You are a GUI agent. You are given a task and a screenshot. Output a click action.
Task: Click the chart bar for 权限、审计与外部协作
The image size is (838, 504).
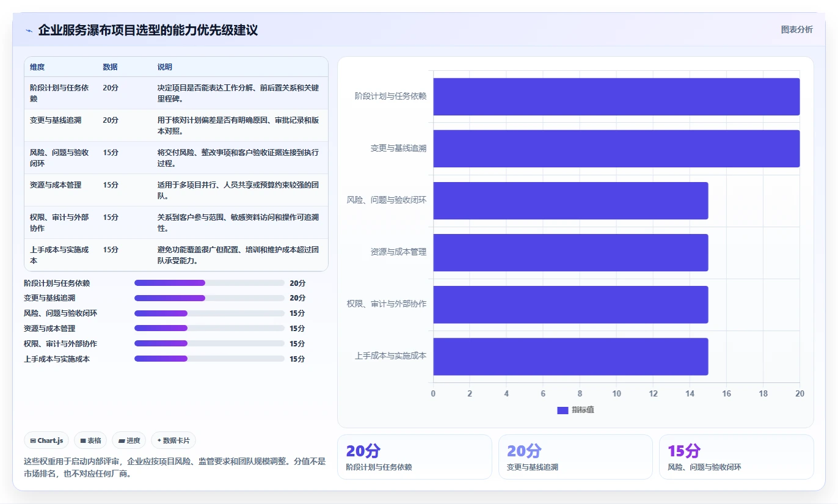click(570, 304)
